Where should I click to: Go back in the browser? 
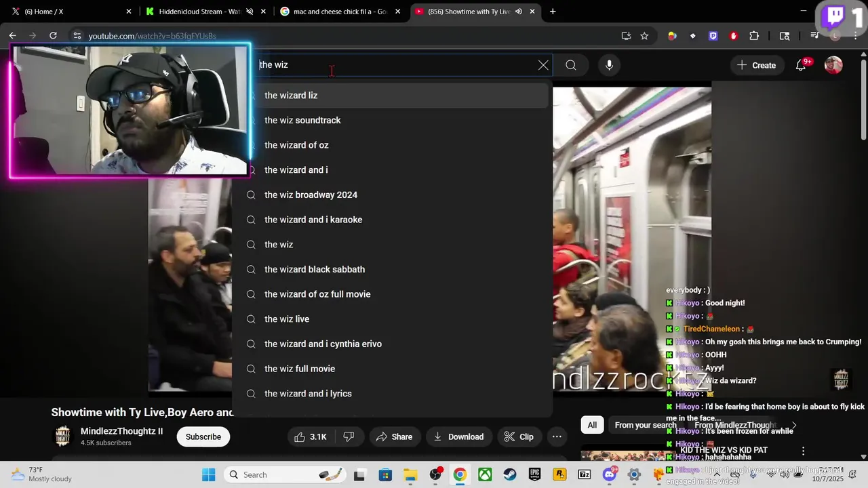pos(12,36)
